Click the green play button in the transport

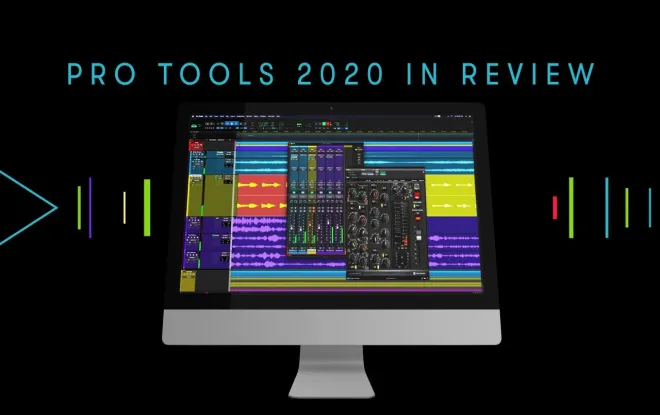click(324, 124)
